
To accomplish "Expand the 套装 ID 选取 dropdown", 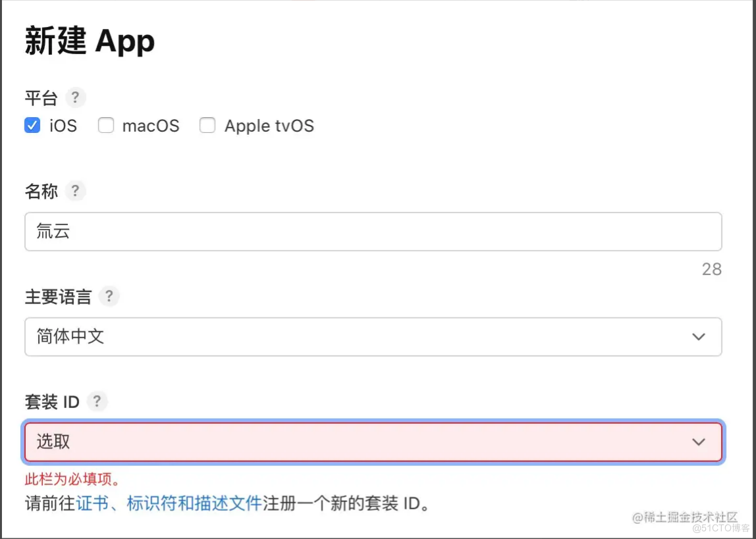I will (373, 442).
